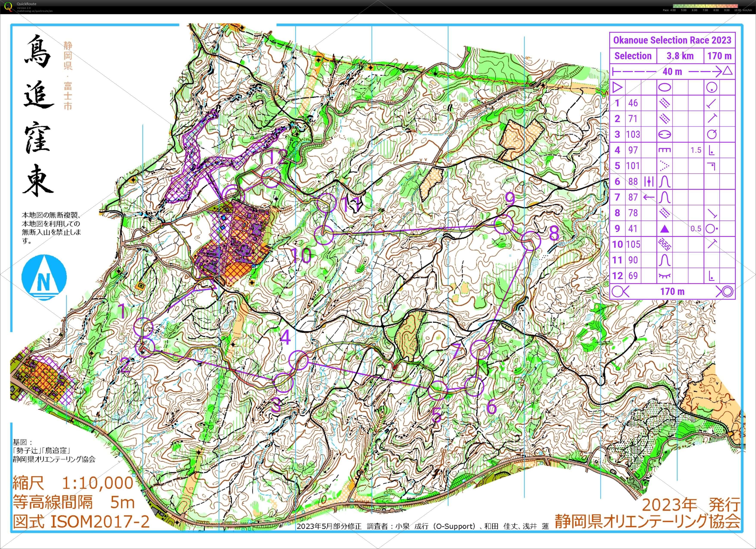756x549 pixels.
Task: Click control circle 12 on the map
Action: point(271,178)
